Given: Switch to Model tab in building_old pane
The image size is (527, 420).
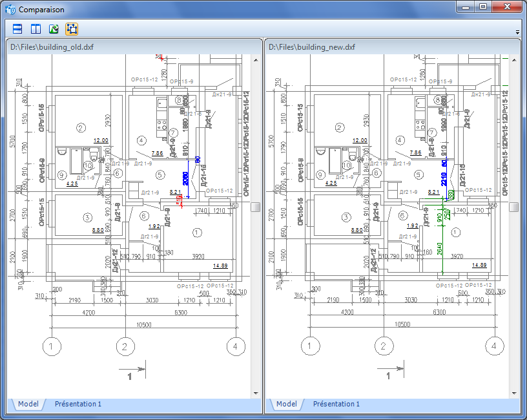Looking at the screenshot, I should coord(28,404).
